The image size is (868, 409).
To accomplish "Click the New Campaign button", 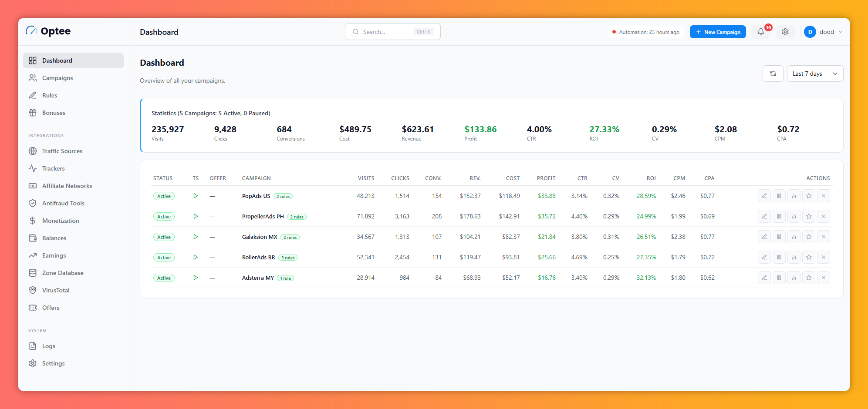I will 718,32.
